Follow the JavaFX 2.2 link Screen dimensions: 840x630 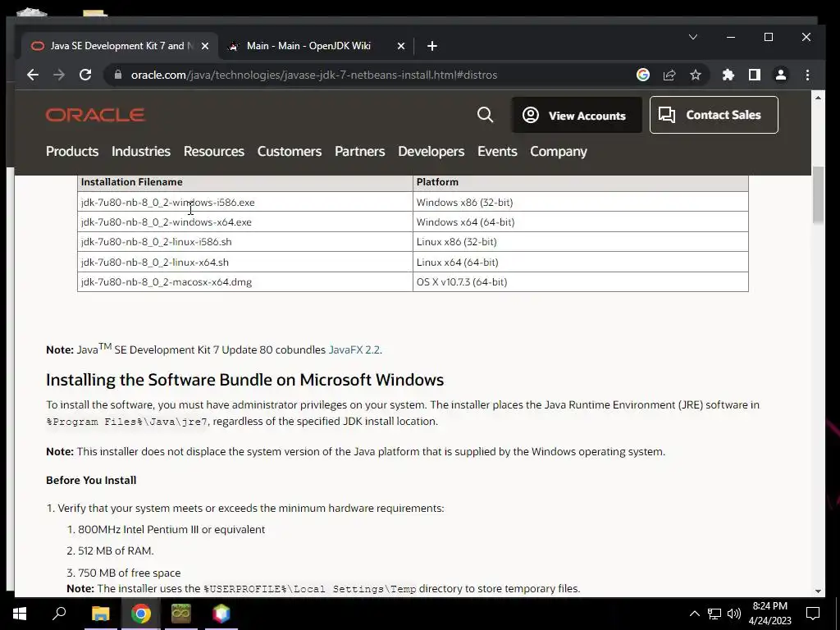354,349
